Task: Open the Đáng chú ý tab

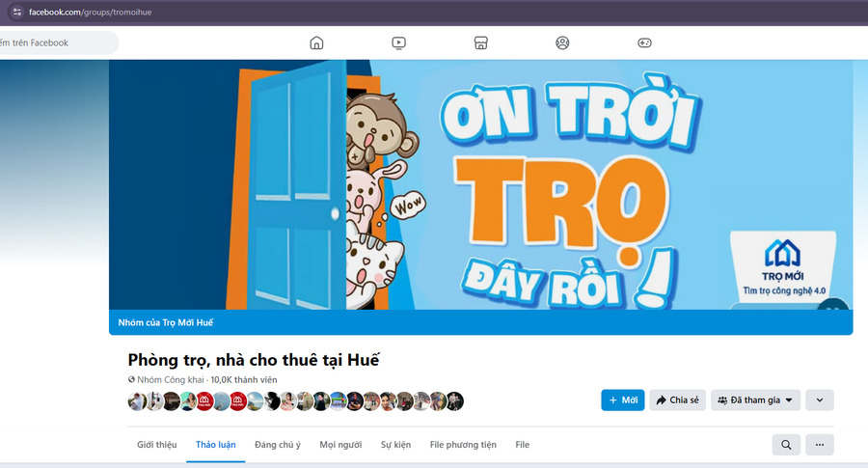Action: point(278,445)
